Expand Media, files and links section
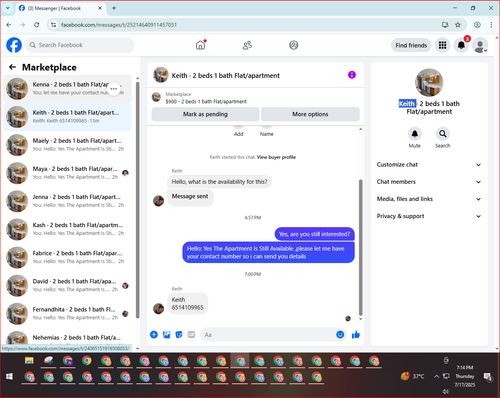Viewport: 500px width, 398px height. [x=429, y=199]
